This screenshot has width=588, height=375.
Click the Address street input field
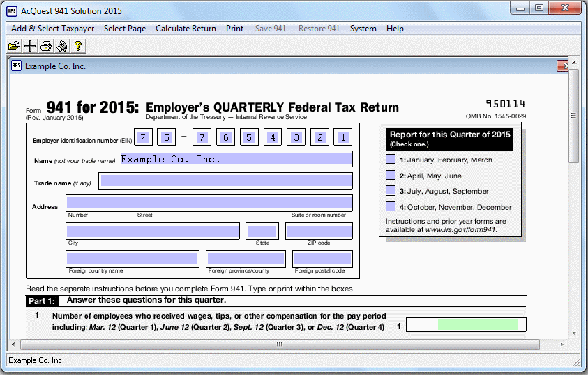[x=209, y=203]
